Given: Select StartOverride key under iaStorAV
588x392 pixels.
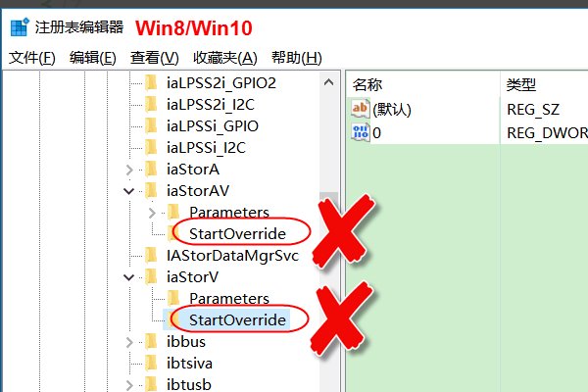Looking at the screenshot, I should point(237,233).
